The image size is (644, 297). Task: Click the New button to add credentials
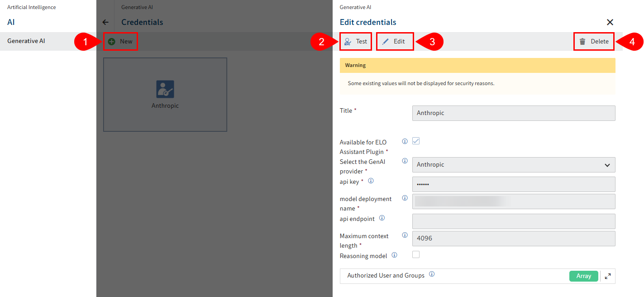(x=120, y=41)
